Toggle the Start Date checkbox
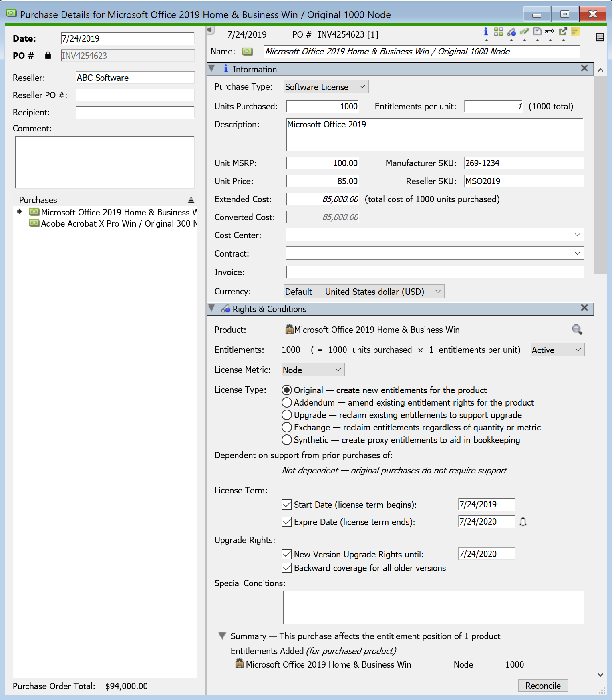 [287, 505]
